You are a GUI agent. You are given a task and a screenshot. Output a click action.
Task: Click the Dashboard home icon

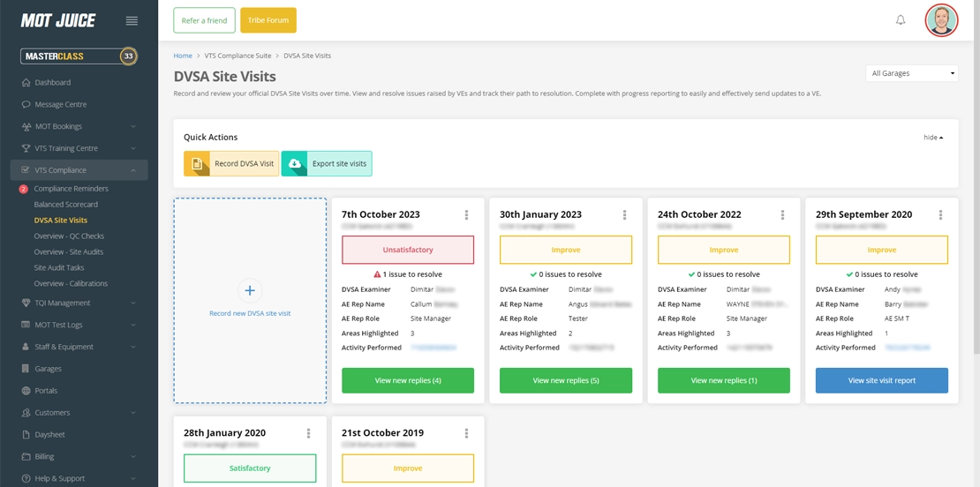coord(26,82)
